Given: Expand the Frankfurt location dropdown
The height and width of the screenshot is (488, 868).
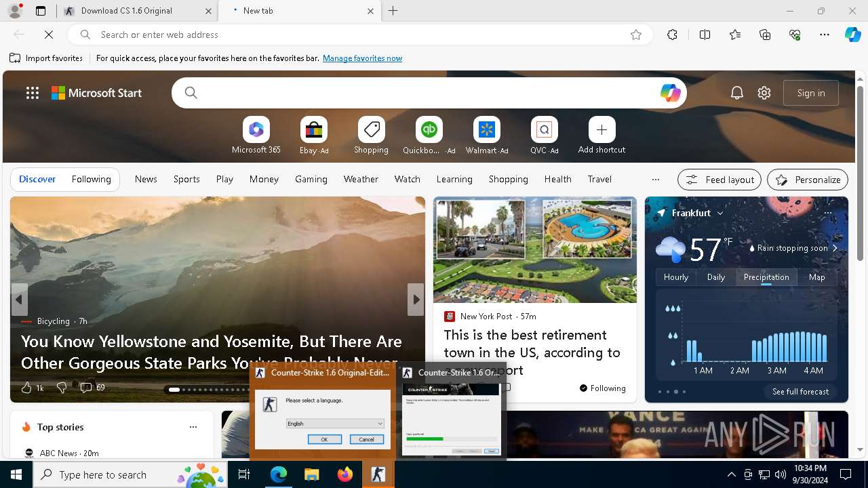Looking at the screenshot, I should pyautogui.click(x=720, y=213).
